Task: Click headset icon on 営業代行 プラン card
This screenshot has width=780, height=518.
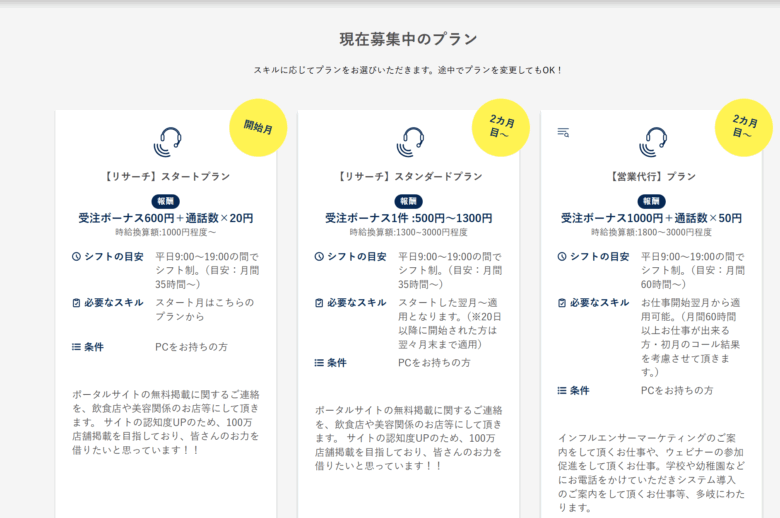Action: pos(653,142)
